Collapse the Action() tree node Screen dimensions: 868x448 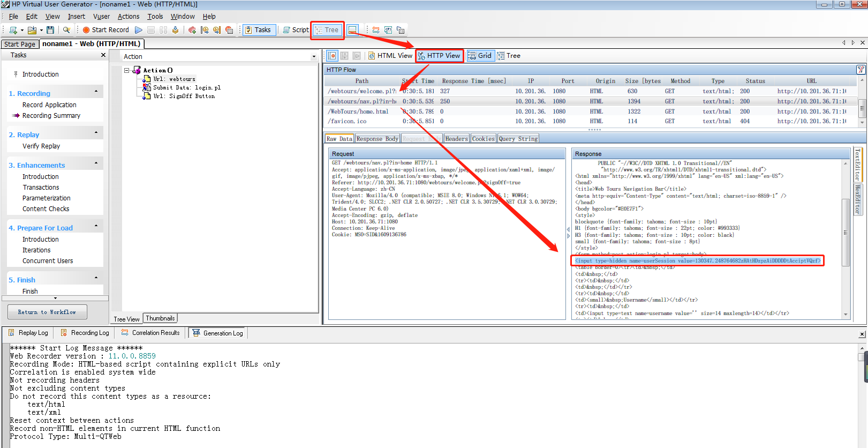(x=127, y=70)
